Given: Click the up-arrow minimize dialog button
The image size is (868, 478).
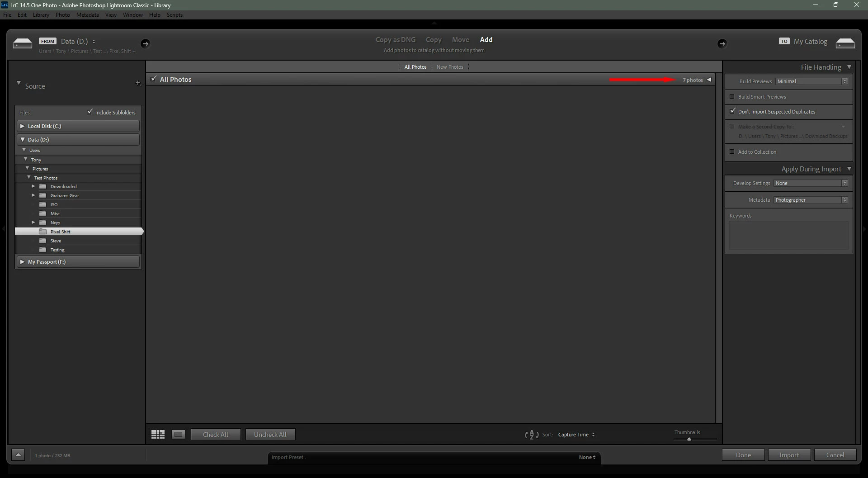Looking at the screenshot, I should click(18, 455).
